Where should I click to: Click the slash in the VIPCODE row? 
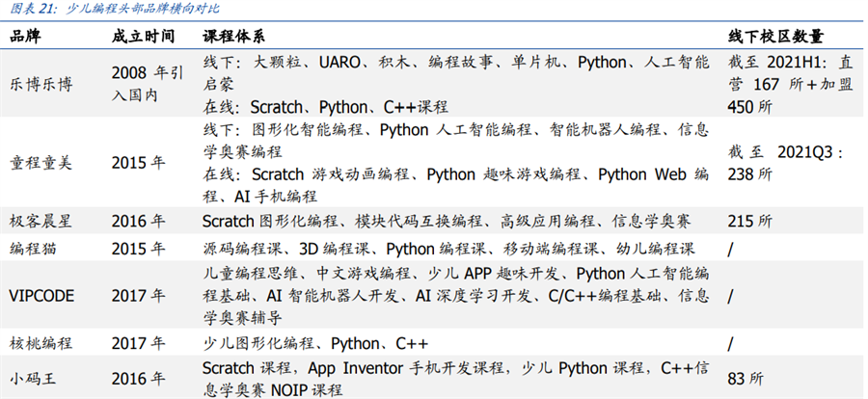coord(731,296)
